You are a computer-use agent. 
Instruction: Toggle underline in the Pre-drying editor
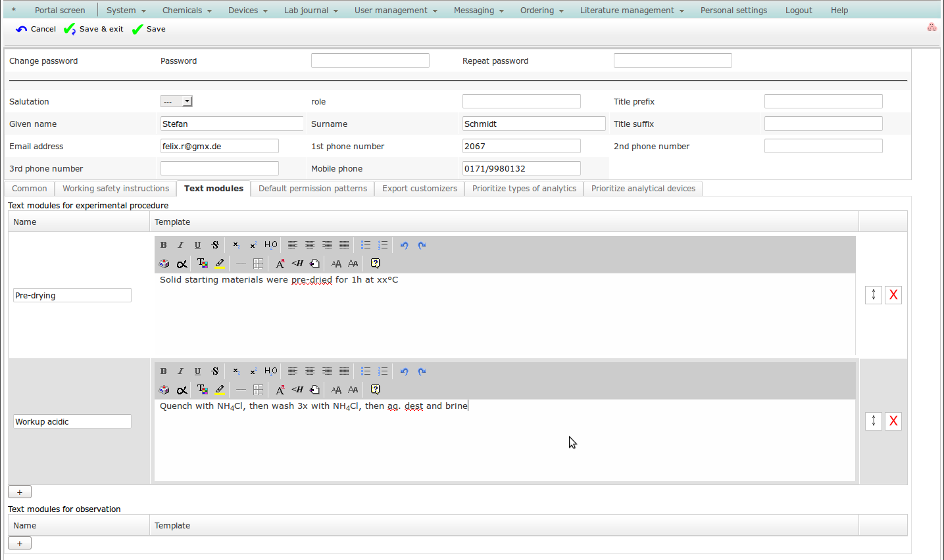point(198,245)
